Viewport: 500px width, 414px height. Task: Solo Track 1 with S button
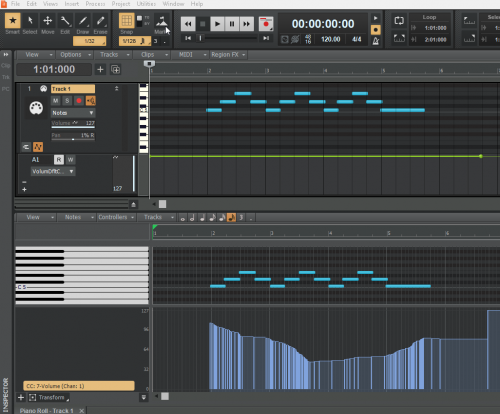point(67,101)
